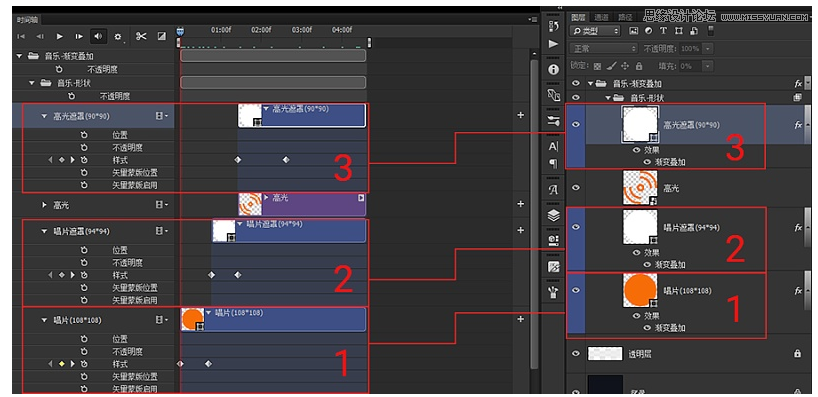Toggle timeline audio playback speaker button
This screenshot has height=397, width=818.
point(98,37)
